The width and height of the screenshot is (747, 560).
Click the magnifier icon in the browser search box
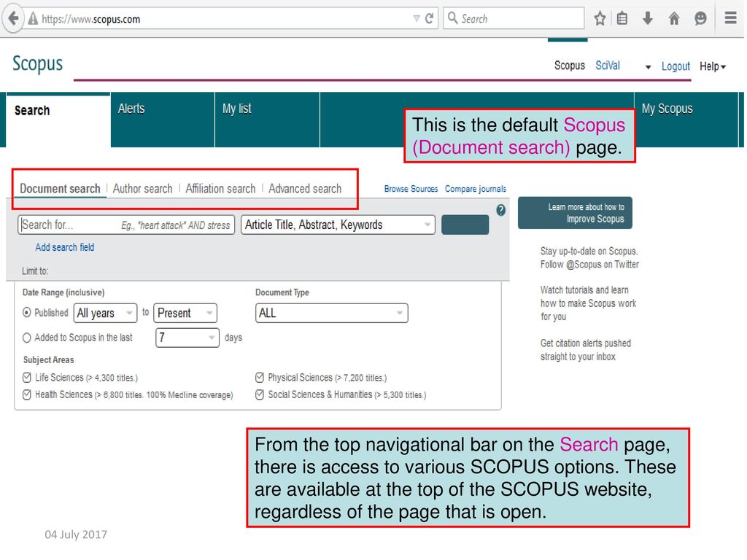[452, 18]
